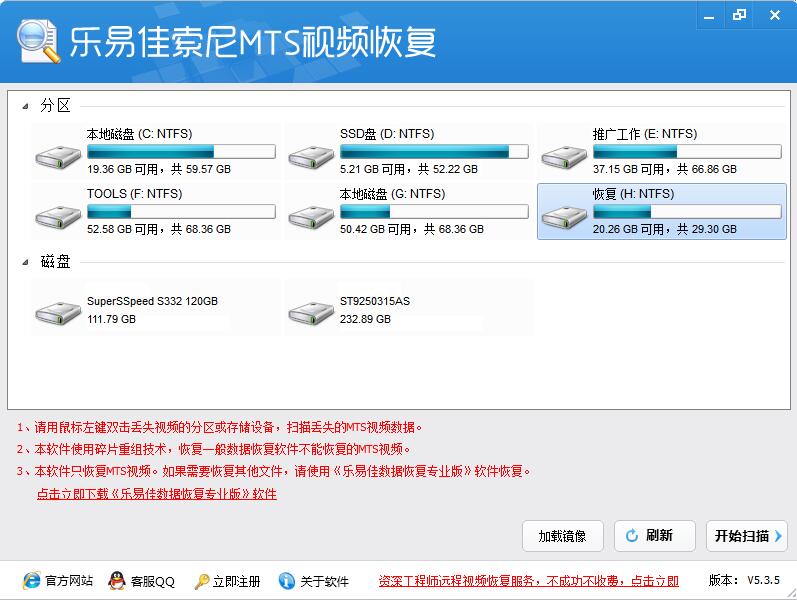The image size is (797, 600).
Task: Click the 立即注册 link
Action: click(x=236, y=581)
